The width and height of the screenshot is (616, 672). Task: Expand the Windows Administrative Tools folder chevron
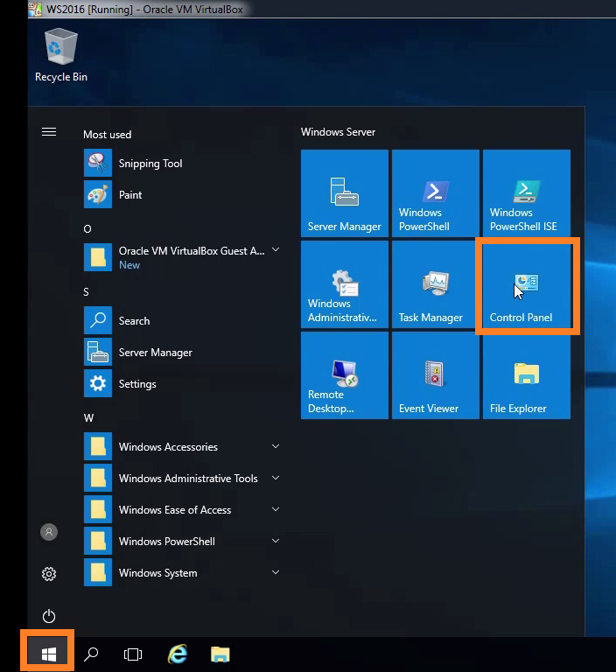(x=276, y=478)
